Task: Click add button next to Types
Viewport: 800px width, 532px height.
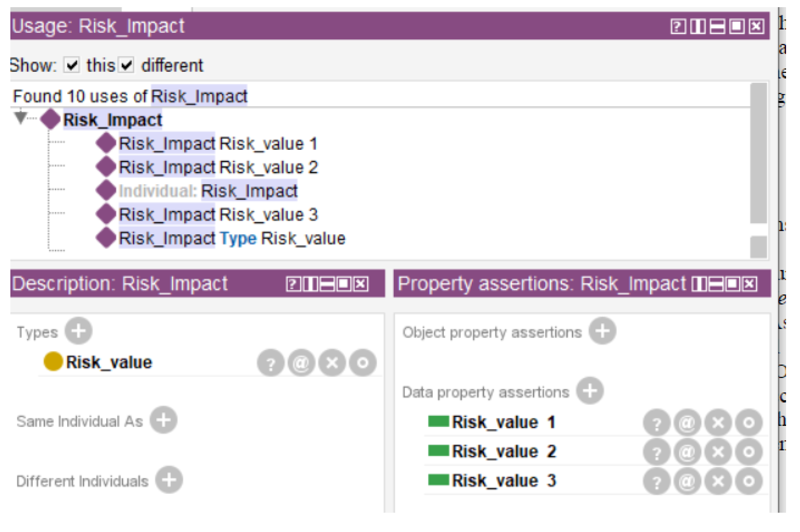Action: click(78, 331)
